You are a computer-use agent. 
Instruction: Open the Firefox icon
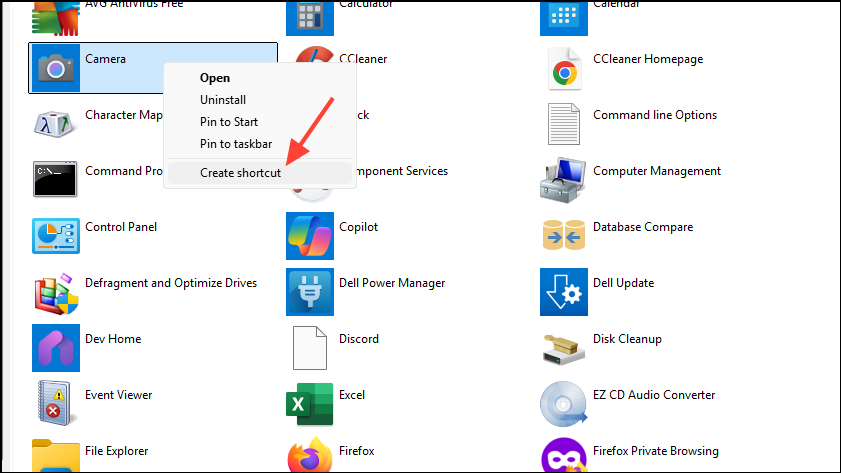pos(310,456)
